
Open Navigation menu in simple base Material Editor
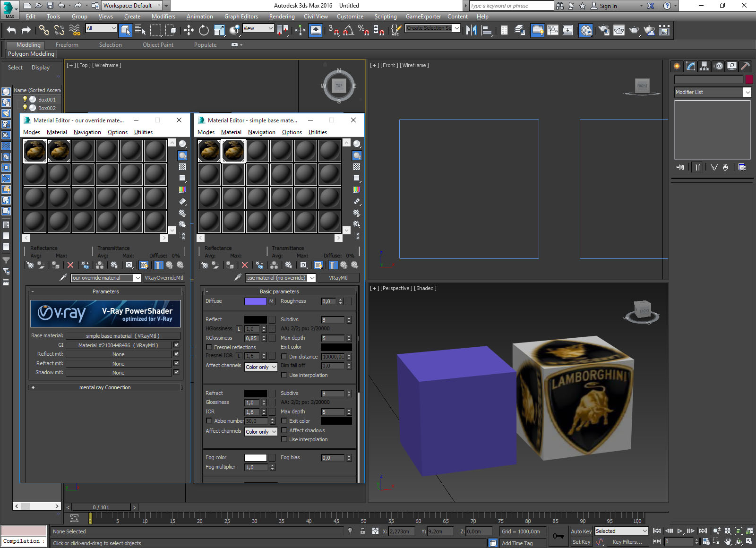click(261, 132)
